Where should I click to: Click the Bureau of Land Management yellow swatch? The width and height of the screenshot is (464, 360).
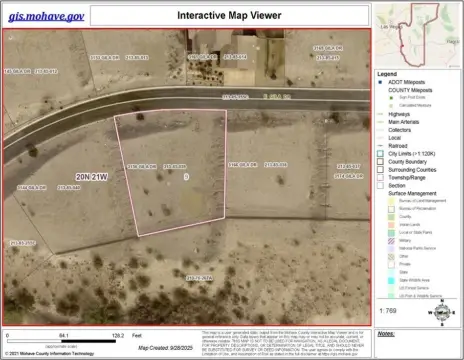coord(391,201)
